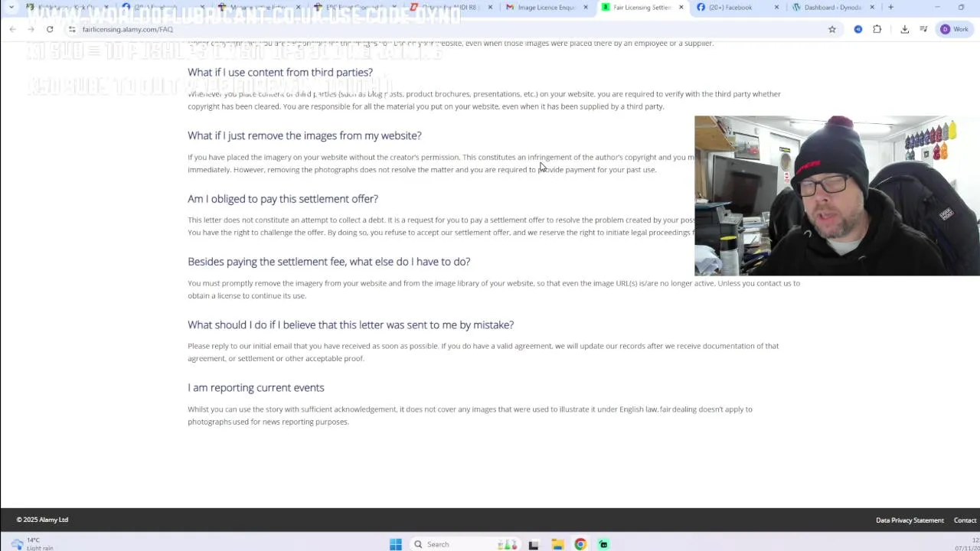Click heading 'I am reporting current events'
The height and width of the screenshot is (551, 980).
[256, 388]
